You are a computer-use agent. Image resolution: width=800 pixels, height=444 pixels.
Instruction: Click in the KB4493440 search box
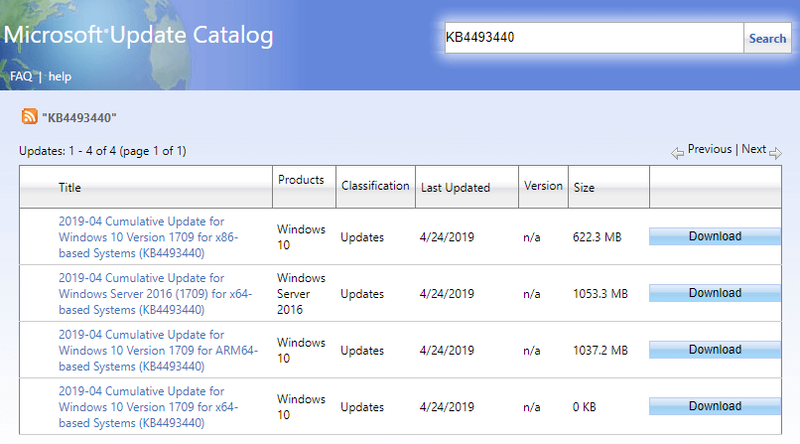(594, 38)
